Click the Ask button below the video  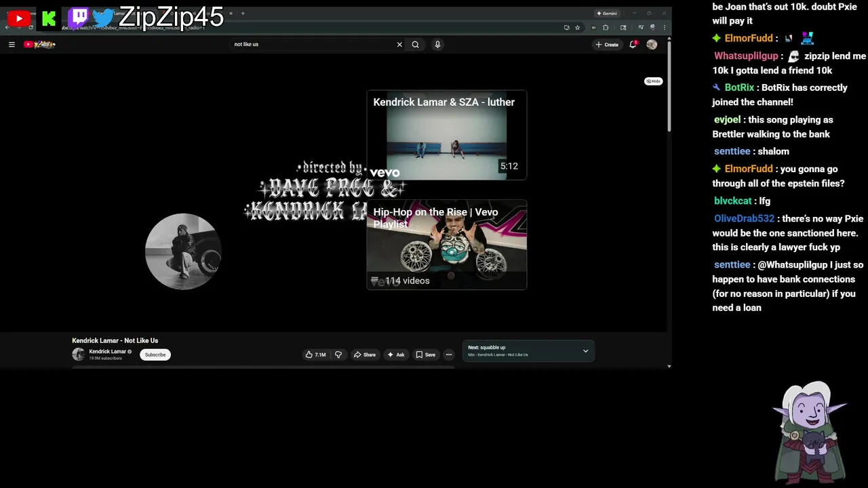(x=395, y=354)
